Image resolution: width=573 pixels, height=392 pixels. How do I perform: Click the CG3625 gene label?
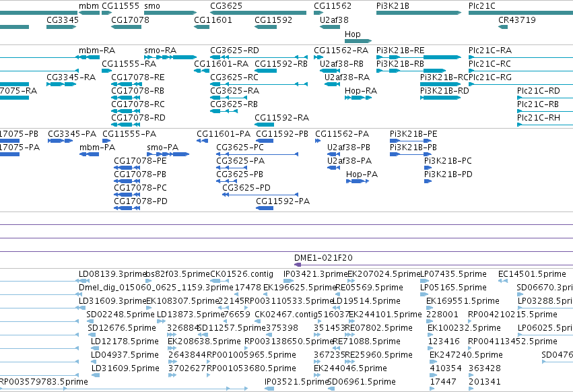tap(226, 6)
